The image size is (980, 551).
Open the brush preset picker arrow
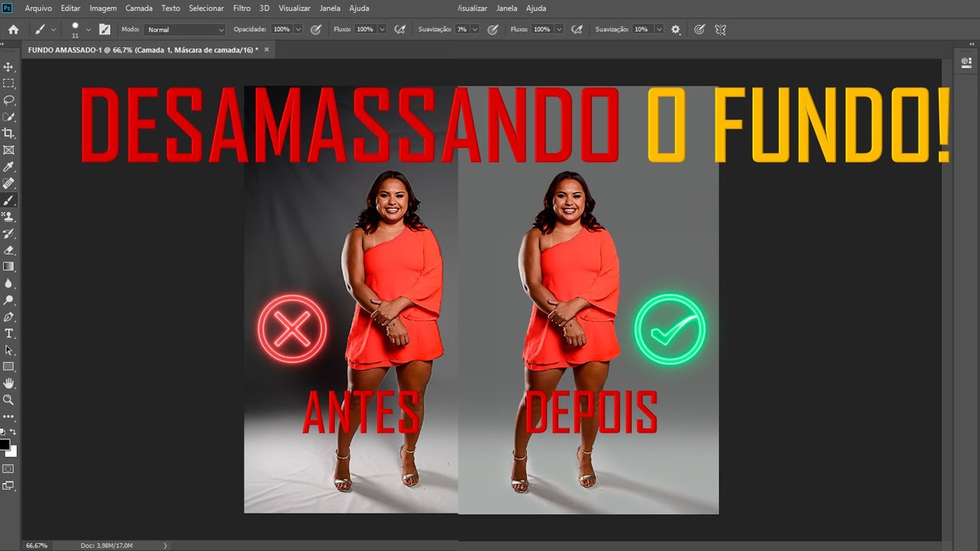[x=88, y=30]
